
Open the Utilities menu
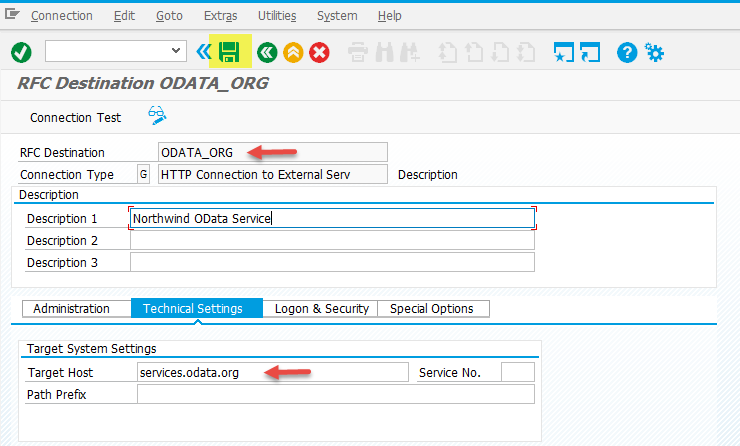click(x=277, y=16)
